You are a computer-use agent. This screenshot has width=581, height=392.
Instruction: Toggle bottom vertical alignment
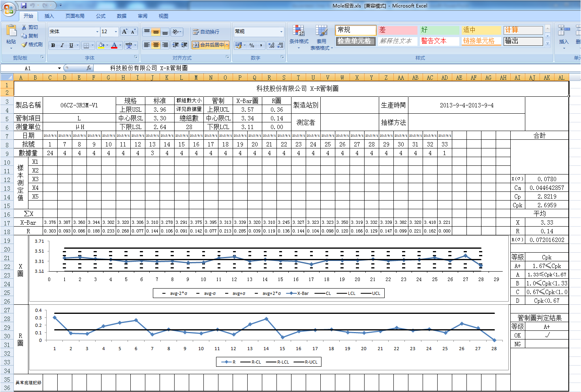click(165, 32)
